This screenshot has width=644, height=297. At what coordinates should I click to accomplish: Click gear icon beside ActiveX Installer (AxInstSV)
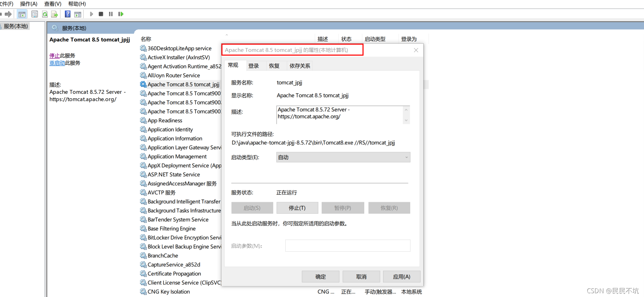pos(143,57)
